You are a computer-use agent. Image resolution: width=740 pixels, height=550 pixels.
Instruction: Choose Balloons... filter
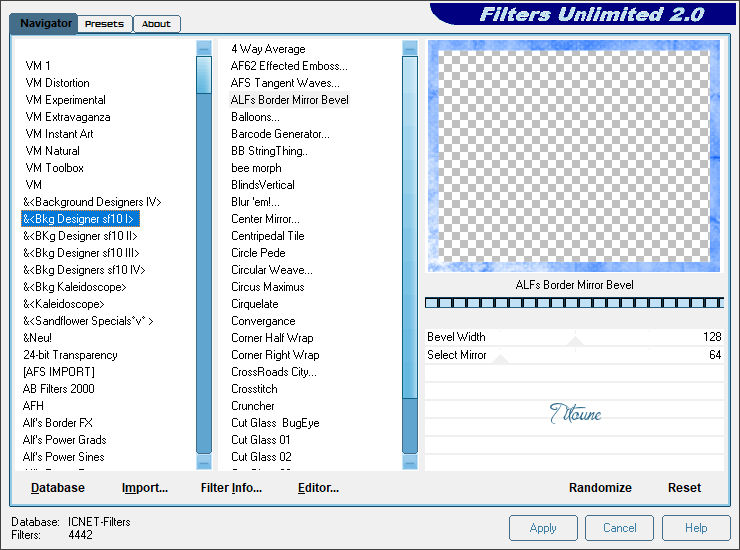(x=255, y=117)
